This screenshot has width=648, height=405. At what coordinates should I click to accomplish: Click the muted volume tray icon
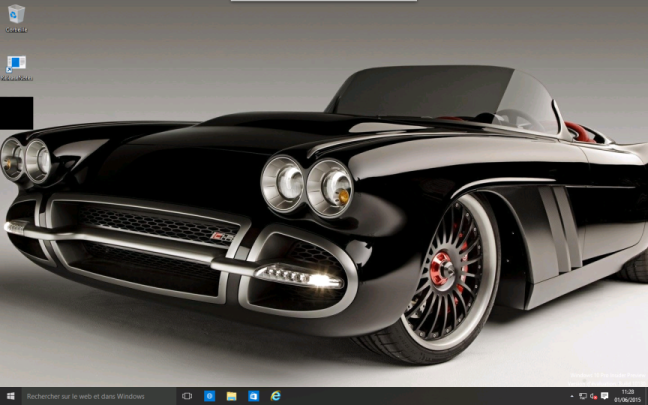click(592, 396)
